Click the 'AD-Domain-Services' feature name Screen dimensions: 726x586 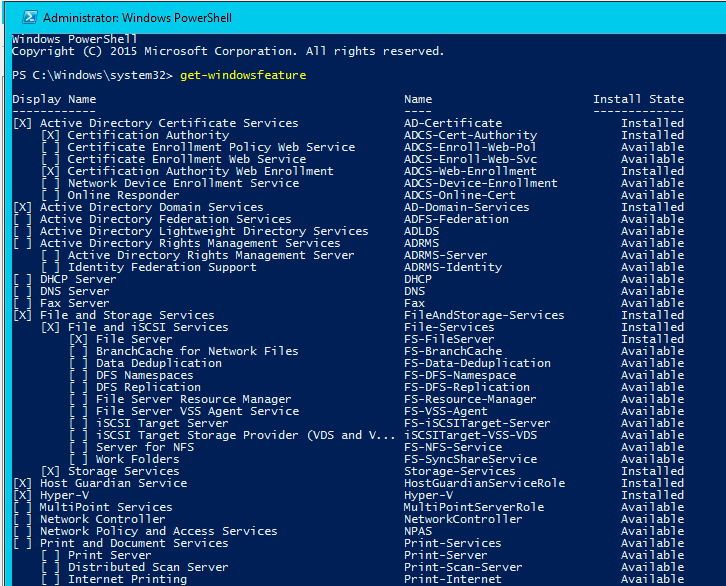pyautogui.click(x=467, y=207)
